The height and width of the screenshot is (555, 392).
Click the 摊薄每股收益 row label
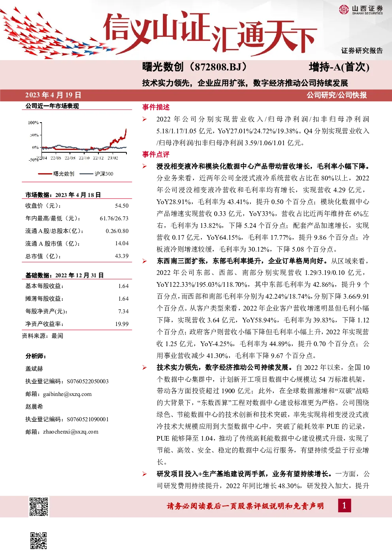tap(44, 299)
